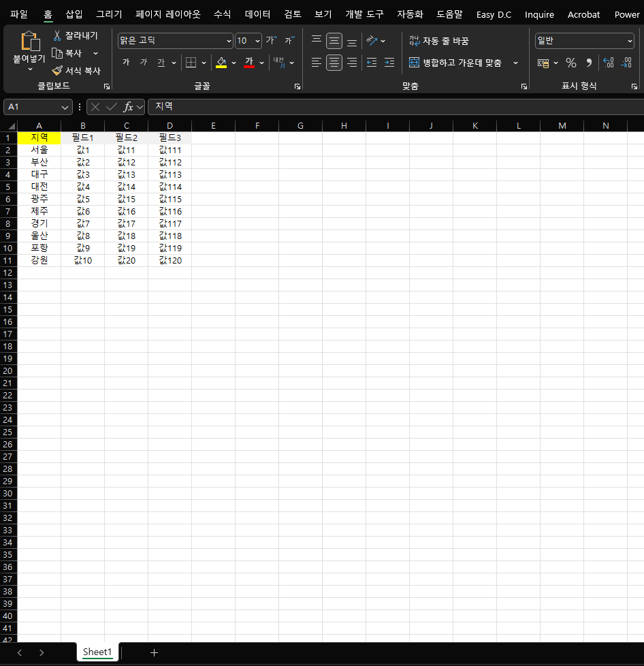The image size is (644, 666).
Task: Expand the number format dropdown (일반)
Action: click(x=629, y=41)
